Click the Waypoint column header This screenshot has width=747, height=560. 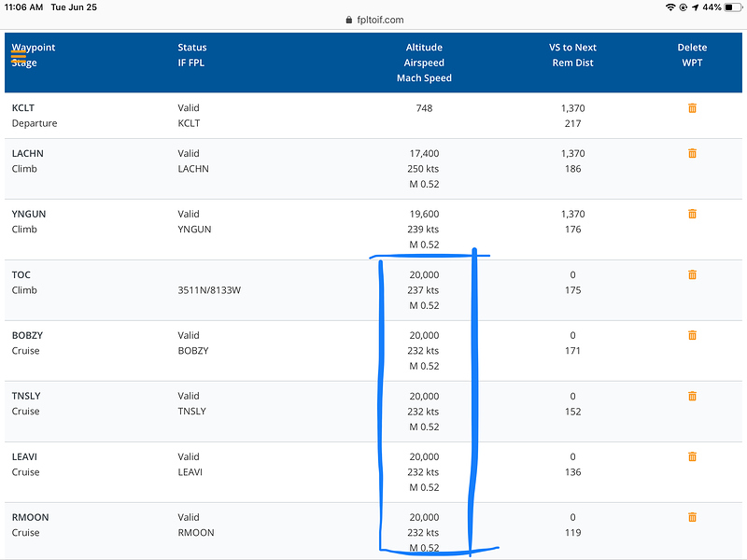pos(34,48)
